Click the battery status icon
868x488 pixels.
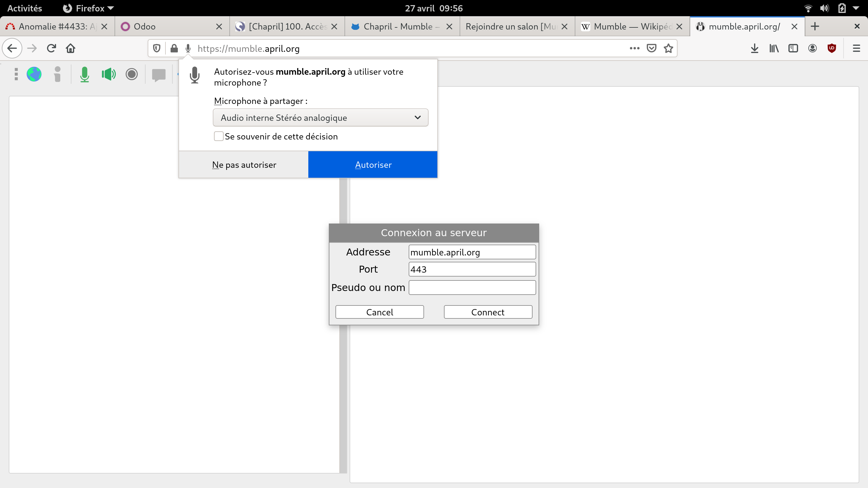[x=842, y=8]
